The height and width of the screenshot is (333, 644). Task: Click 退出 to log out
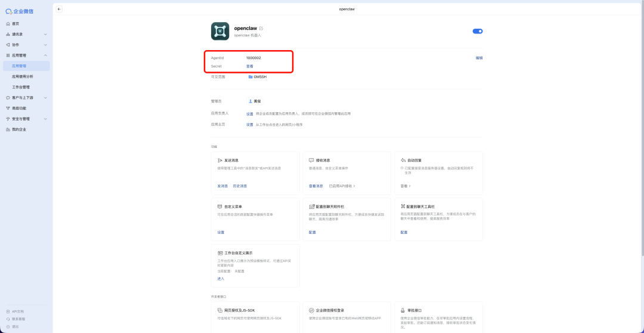tap(15, 326)
